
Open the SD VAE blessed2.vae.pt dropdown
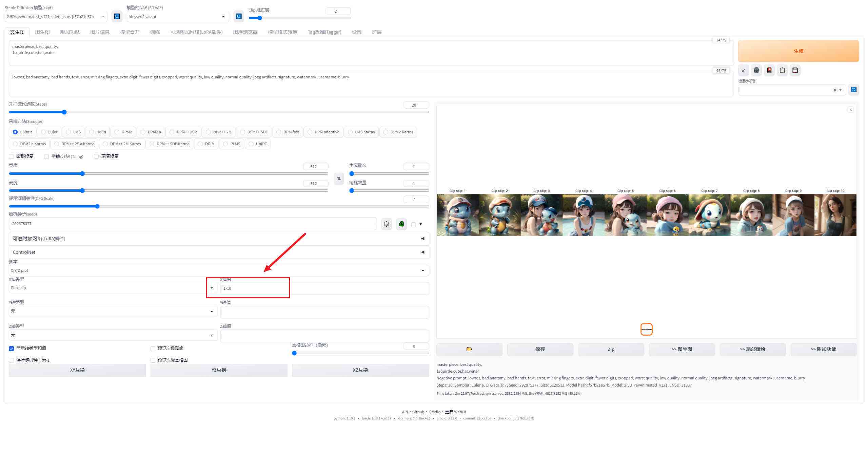tap(178, 17)
